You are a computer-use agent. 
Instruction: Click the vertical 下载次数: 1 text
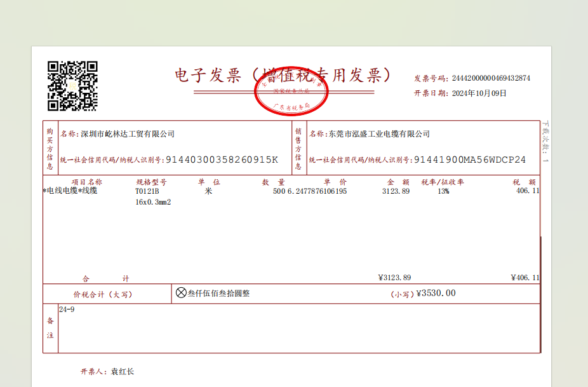tap(545, 142)
